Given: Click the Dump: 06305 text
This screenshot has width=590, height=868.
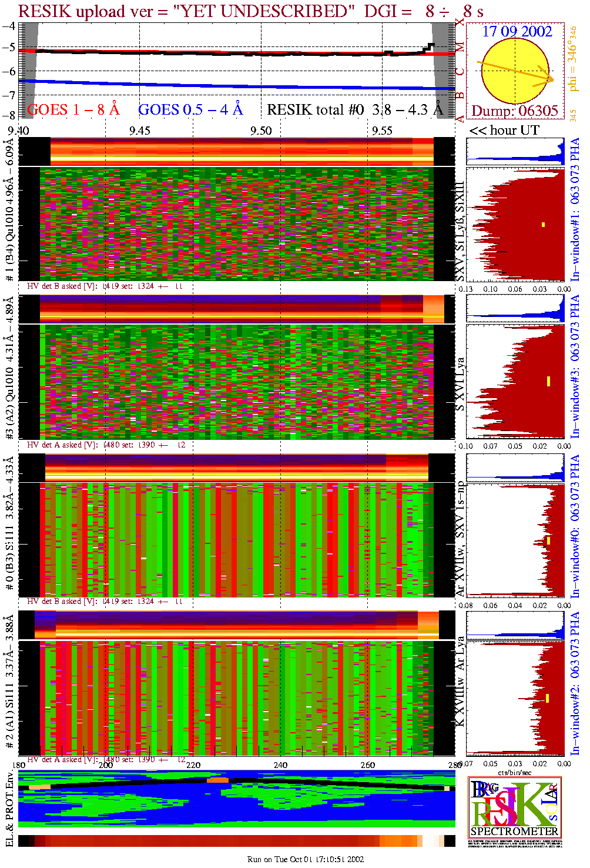Looking at the screenshot, I should (x=515, y=111).
